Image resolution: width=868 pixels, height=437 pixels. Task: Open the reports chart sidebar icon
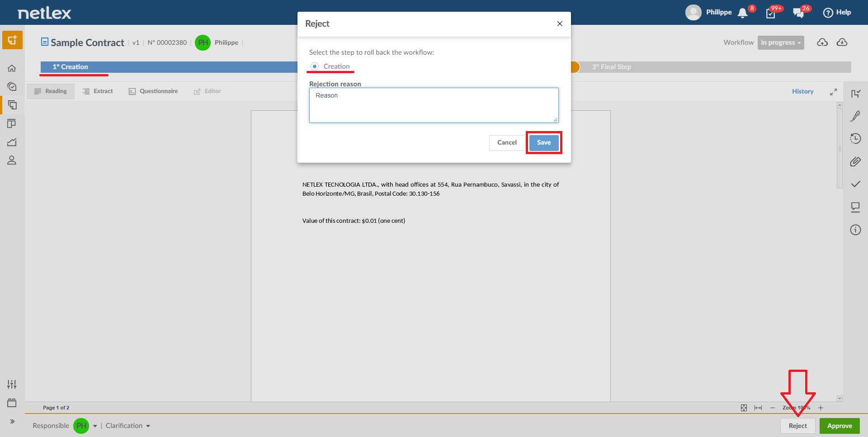12,142
